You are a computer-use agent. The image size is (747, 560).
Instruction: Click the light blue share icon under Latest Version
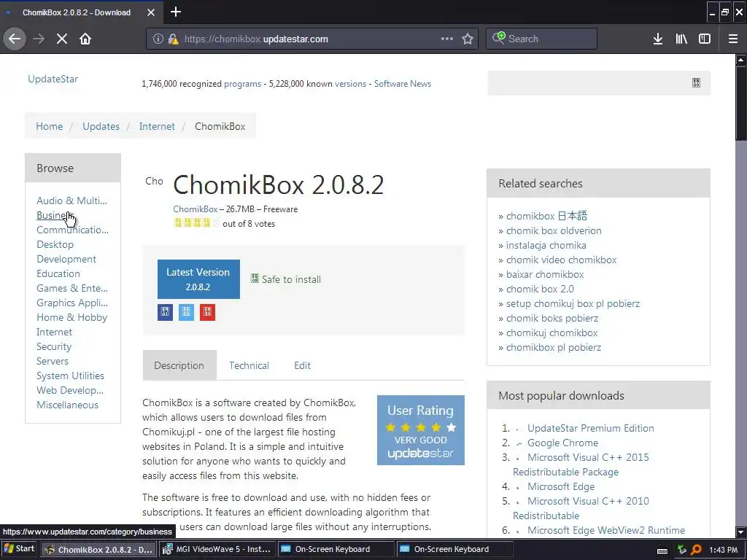[x=186, y=312]
